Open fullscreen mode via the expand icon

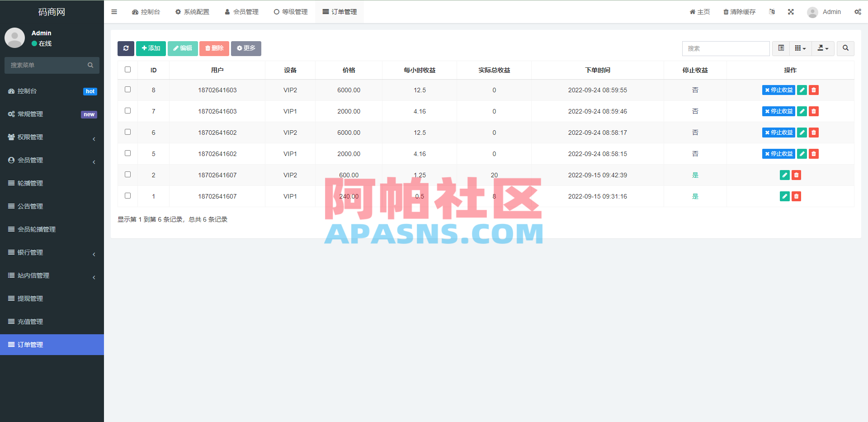(x=790, y=12)
